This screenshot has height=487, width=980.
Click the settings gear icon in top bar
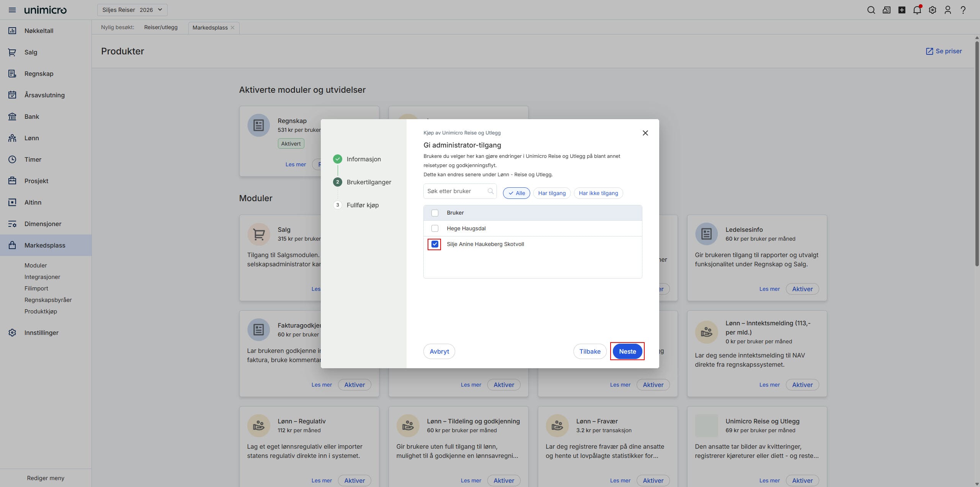(x=932, y=10)
